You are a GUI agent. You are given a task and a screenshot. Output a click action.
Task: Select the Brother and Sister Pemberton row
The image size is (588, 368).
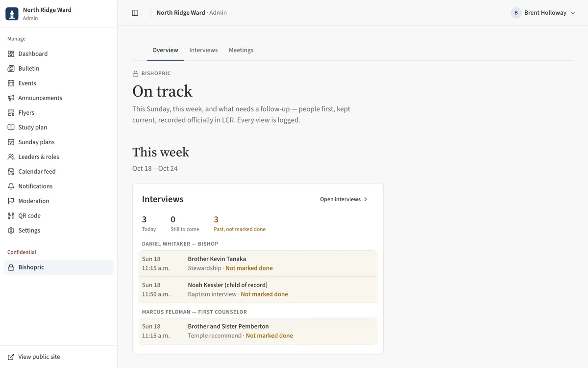click(x=258, y=331)
